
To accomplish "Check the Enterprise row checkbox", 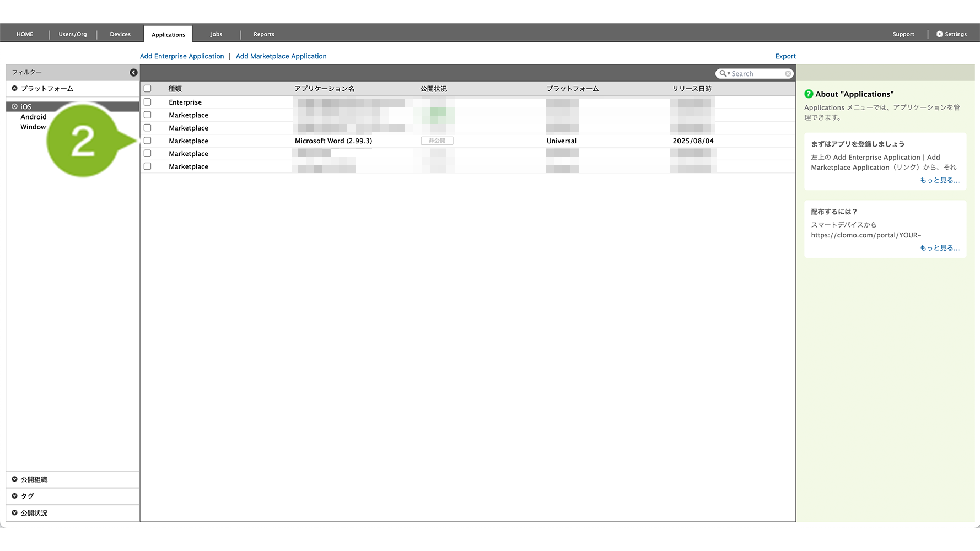I will click(147, 102).
